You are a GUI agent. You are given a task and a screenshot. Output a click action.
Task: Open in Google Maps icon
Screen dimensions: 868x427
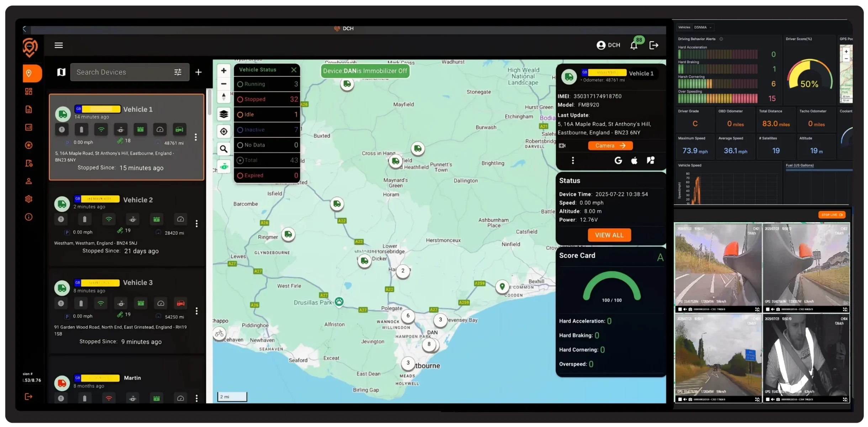pyautogui.click(x=618, y=160)
